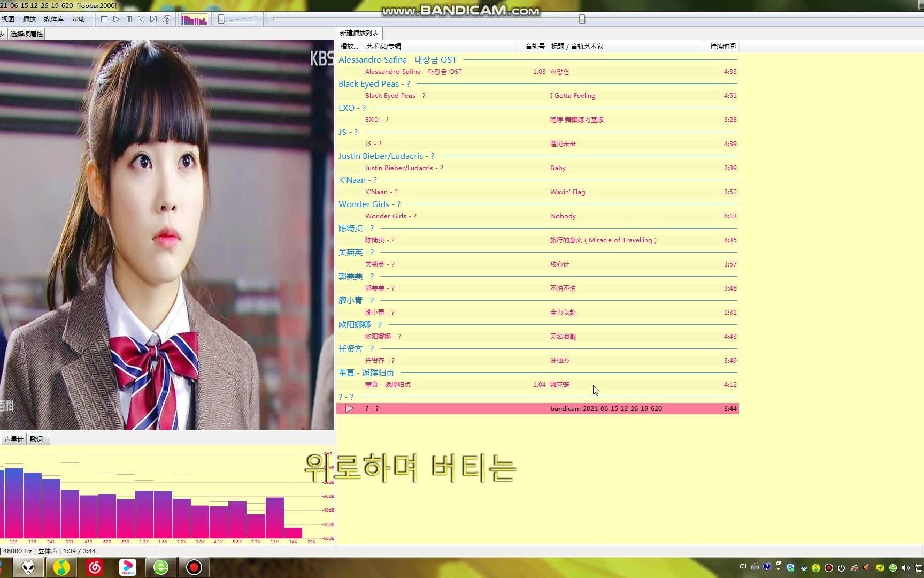The width and height of the screenshot is (924, 578).
Task: Sort by the 艺术家/专辑 column header
Action: point(438,47)
